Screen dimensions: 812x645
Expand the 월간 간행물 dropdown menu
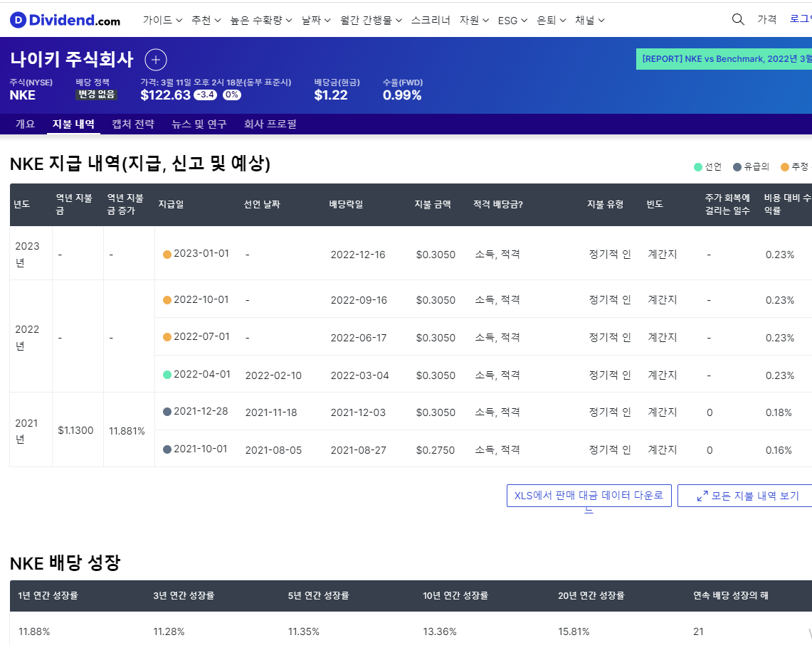pyautogui.click(x=371, y=20)
